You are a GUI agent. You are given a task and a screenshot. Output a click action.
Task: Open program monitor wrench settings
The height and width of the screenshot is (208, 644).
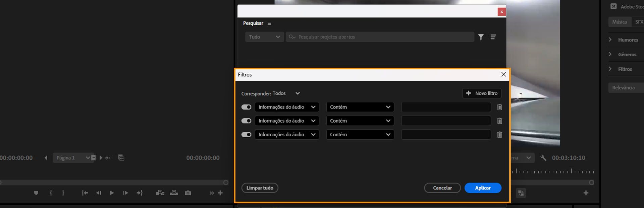(543, 158)
